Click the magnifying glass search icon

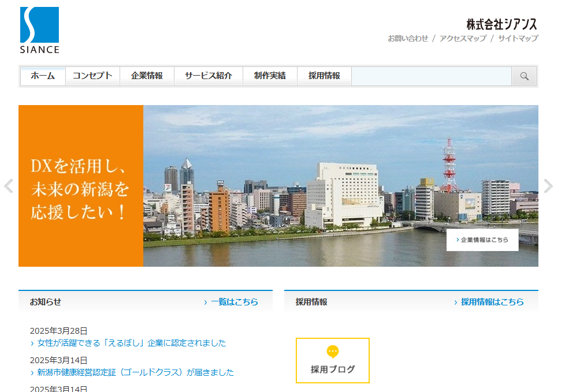click(x=524, y=76)
